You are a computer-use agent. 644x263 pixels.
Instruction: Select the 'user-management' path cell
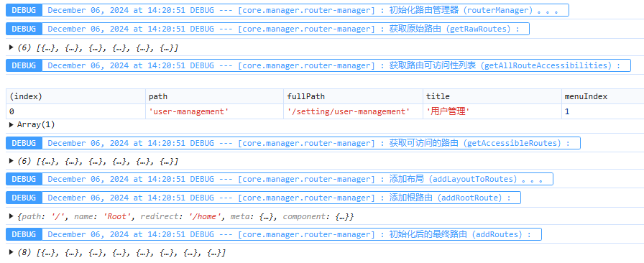[214, 111]
